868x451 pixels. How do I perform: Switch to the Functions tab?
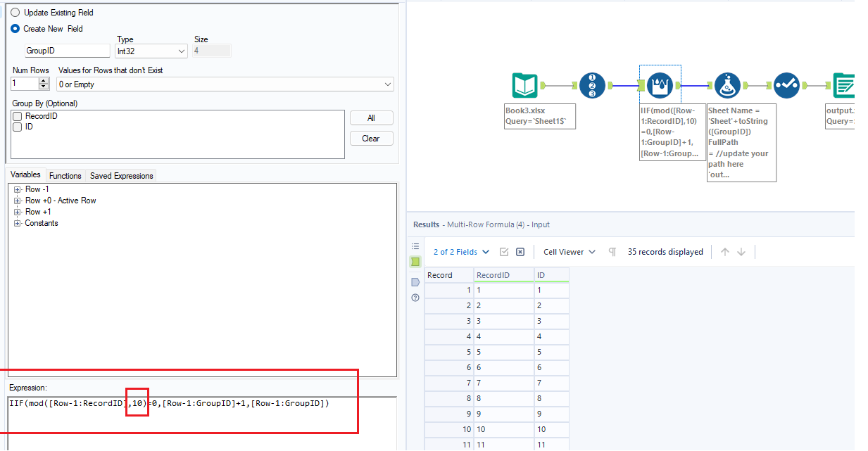tap(65, 175)
